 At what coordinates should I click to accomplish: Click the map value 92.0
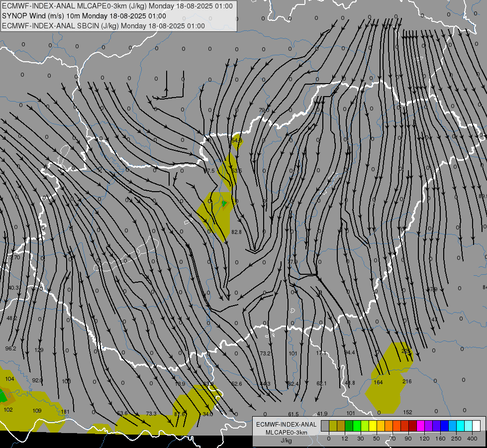[37, 380]
